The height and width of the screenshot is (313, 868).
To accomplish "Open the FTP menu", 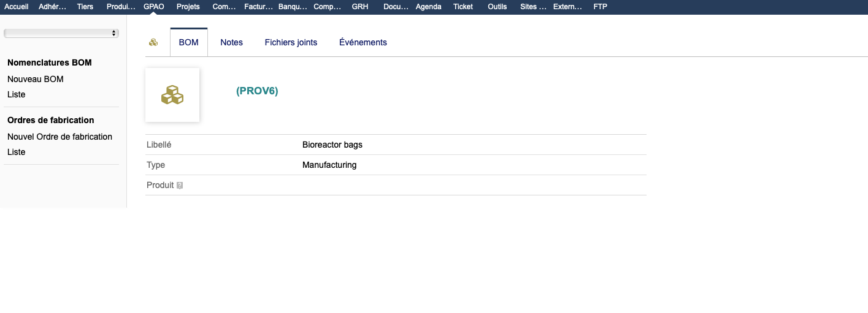I will point(601,6).
